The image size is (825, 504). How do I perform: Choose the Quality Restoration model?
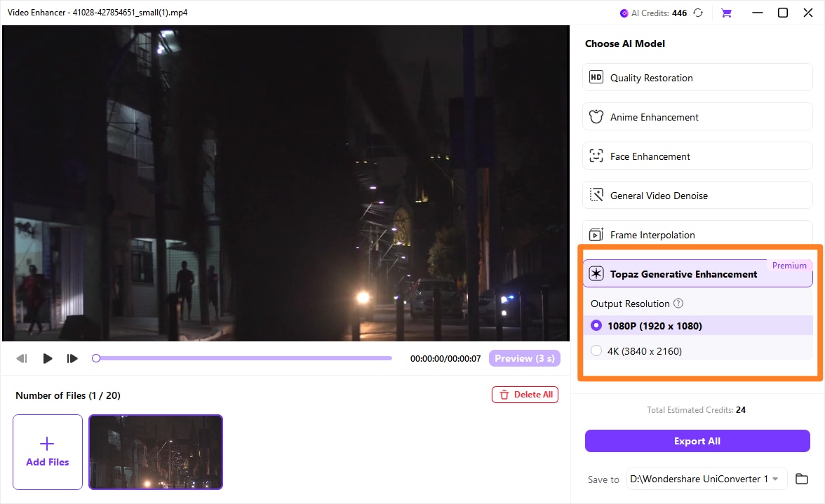click(x=697, y=77)
